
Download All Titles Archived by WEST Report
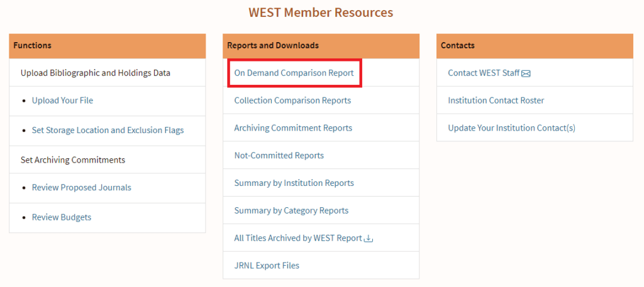point(298,238)
